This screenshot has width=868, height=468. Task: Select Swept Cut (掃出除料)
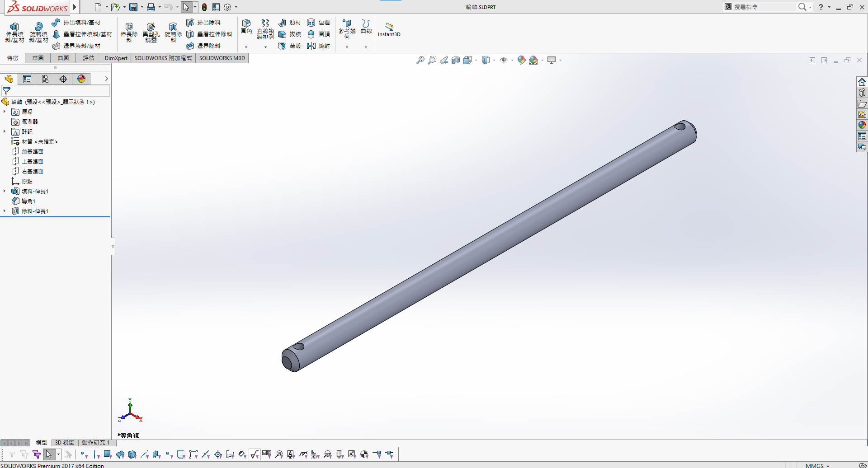pyautogui.click(x=203, y=23)
